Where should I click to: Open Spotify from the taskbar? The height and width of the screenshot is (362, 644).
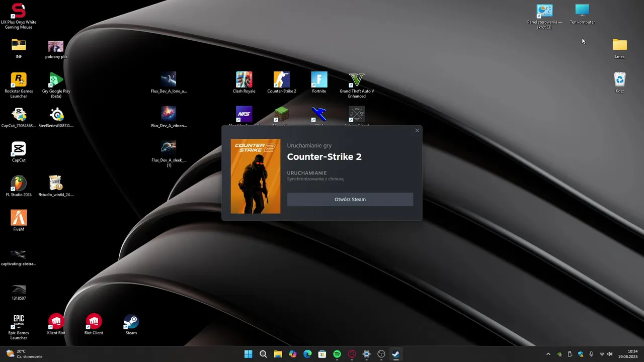click(337, 354)
